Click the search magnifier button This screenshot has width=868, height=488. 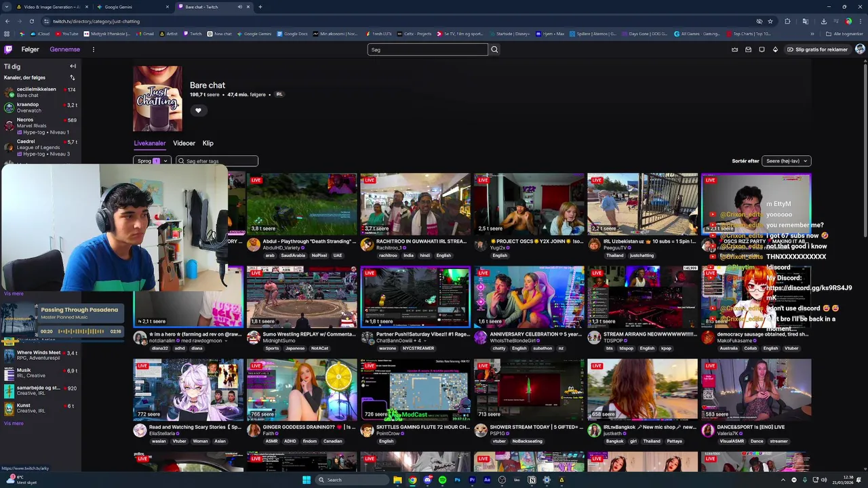494,49
